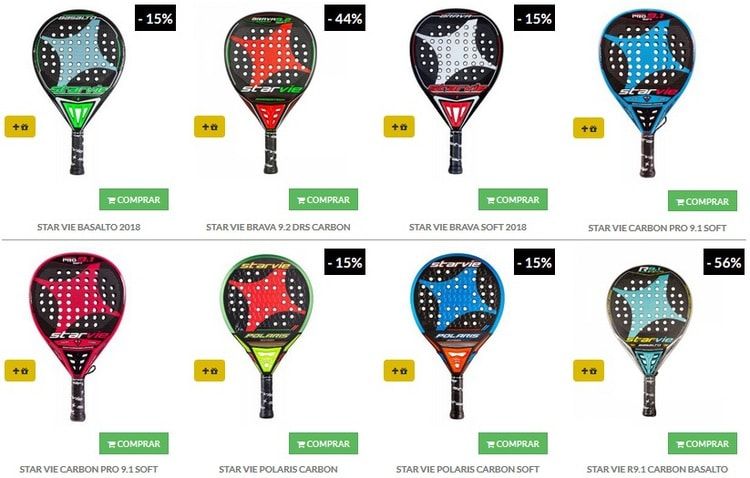Screen dimensions: 750x478
Task: Open the Star Vie Basalto 2018 title link
Action: [88, 227]
